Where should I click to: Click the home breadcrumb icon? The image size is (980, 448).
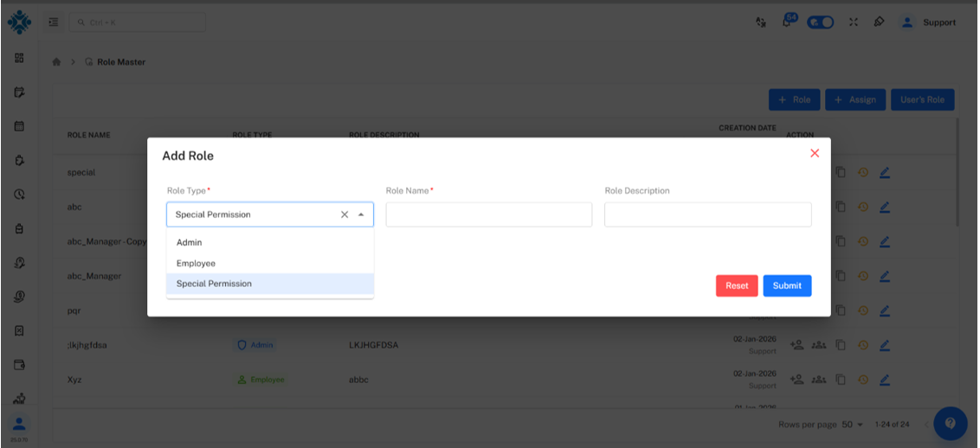coord(57,62)
